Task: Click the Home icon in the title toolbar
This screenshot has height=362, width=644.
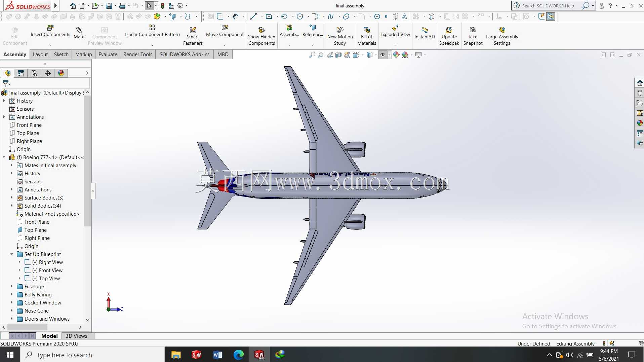Action: [x=73, y=6]
